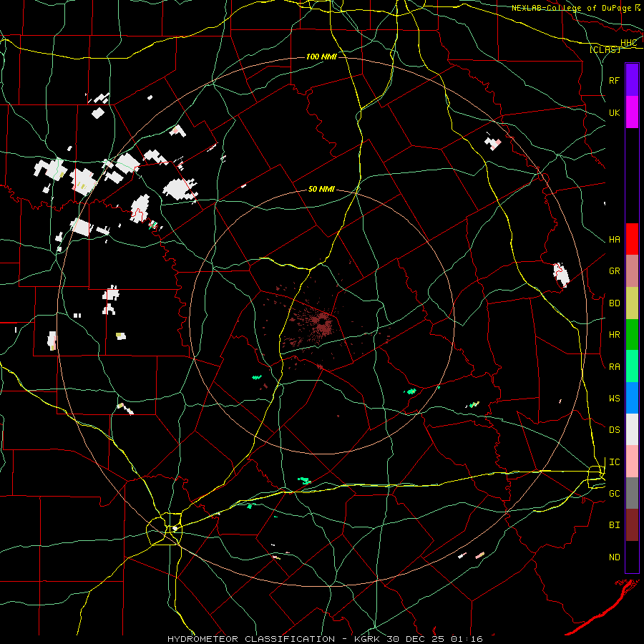This screenshot has width=644, height=644.
Task: Click the RF legend label
Action: 615,81
